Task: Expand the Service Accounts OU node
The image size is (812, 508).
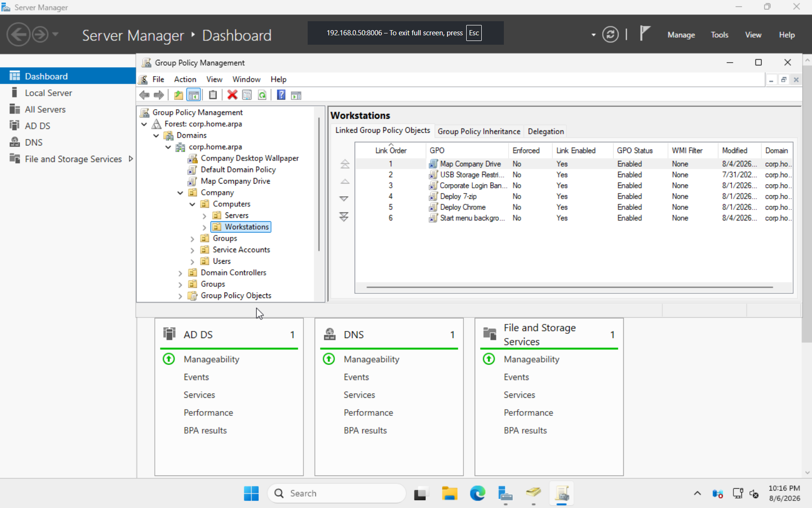Action: (192, 250)
